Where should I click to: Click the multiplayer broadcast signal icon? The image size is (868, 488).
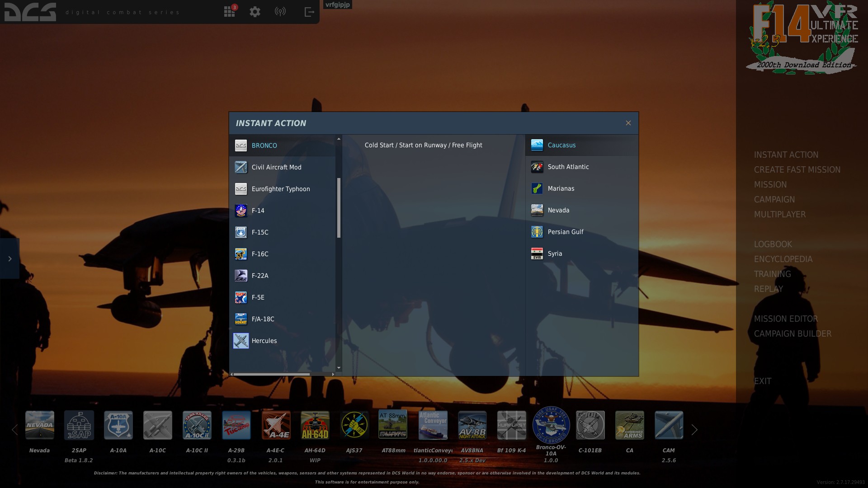tap(280, 12)
